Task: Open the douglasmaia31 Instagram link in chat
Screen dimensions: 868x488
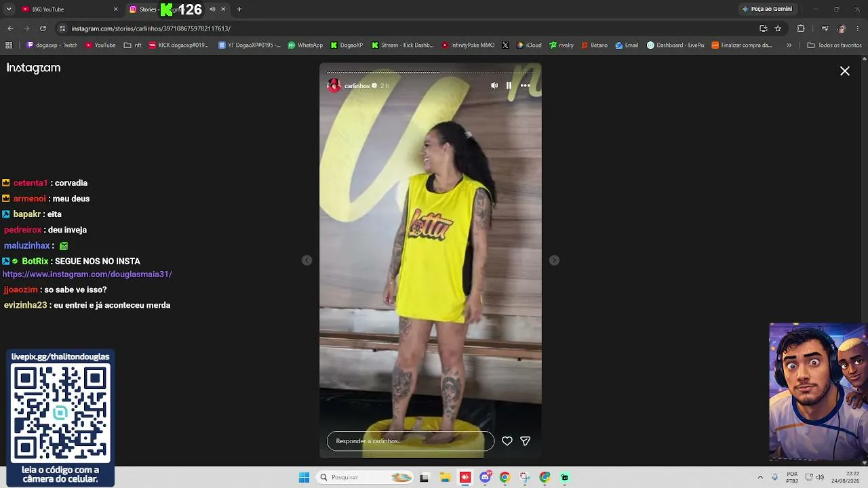Action: tap(87, 274)
